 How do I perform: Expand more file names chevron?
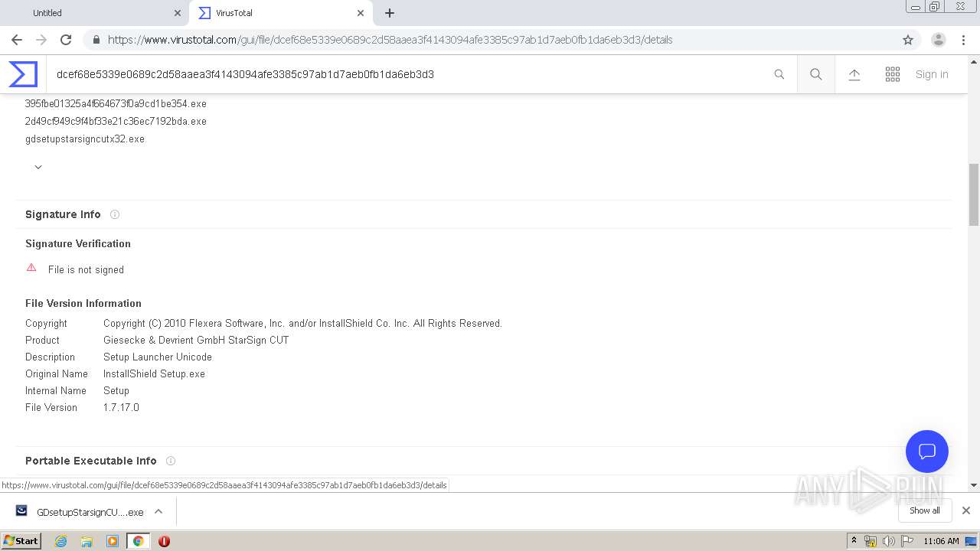38,167
